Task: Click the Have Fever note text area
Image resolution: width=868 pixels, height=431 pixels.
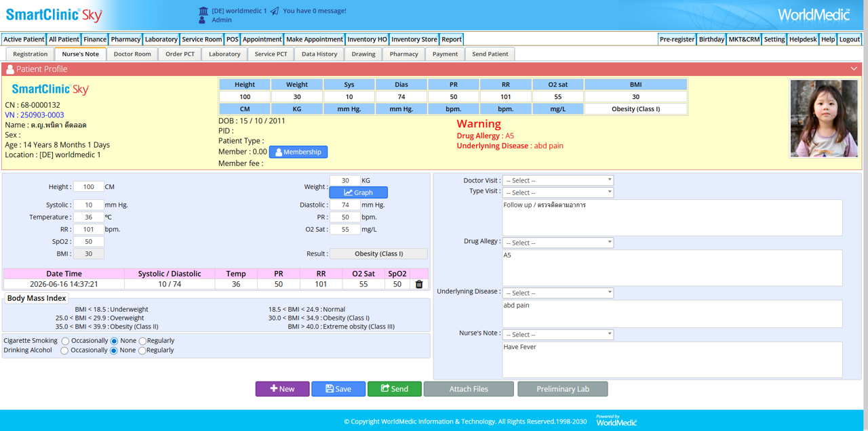Action: [x=672, y=359]
